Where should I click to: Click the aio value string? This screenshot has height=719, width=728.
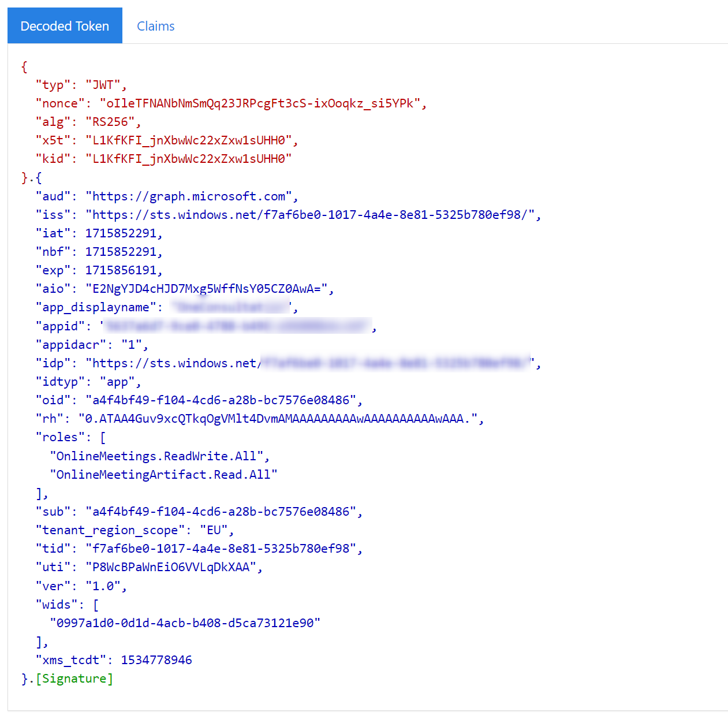click(207, 289)
